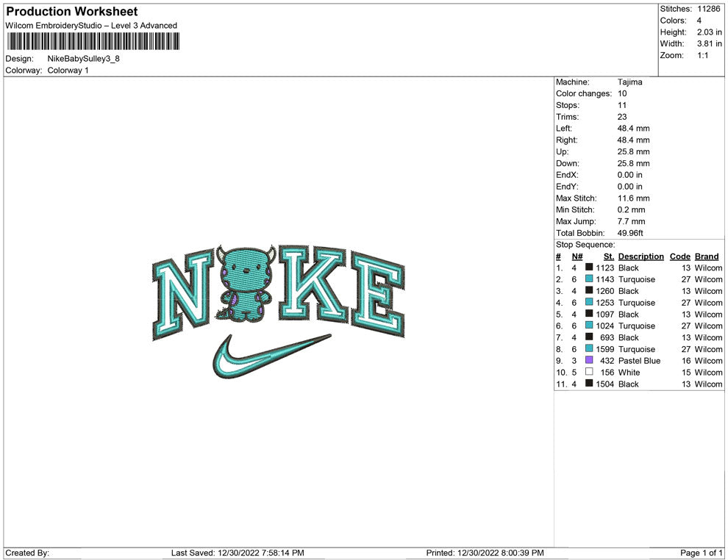This screenshot has height=560, width=728.
Task: Click the 'Created By:' footer label
Action: (27, 553)
